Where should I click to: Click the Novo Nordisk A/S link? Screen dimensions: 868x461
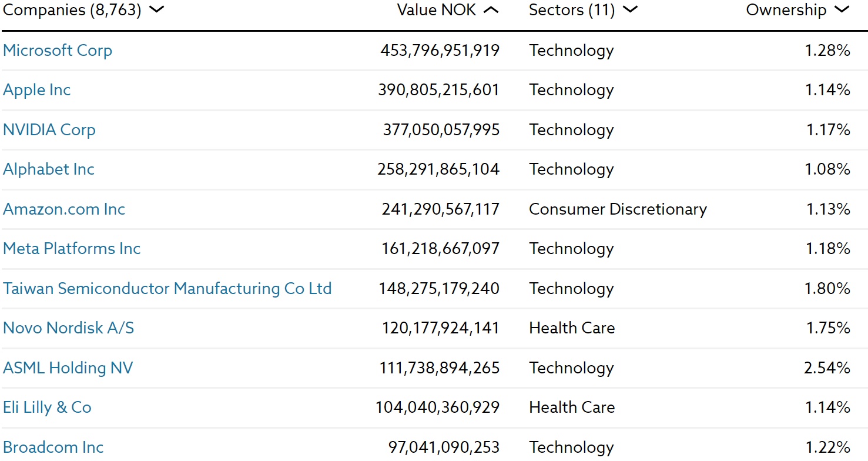pos(69,328)
